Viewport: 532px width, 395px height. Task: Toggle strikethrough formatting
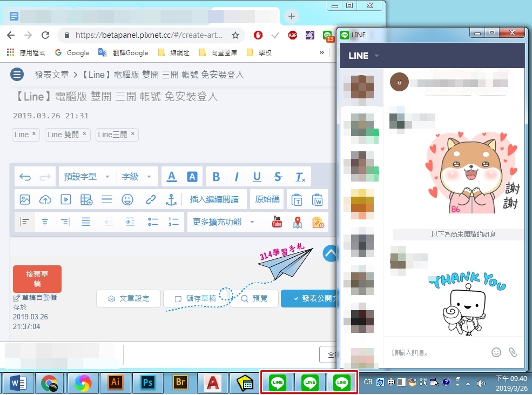[x=278, y=177]
